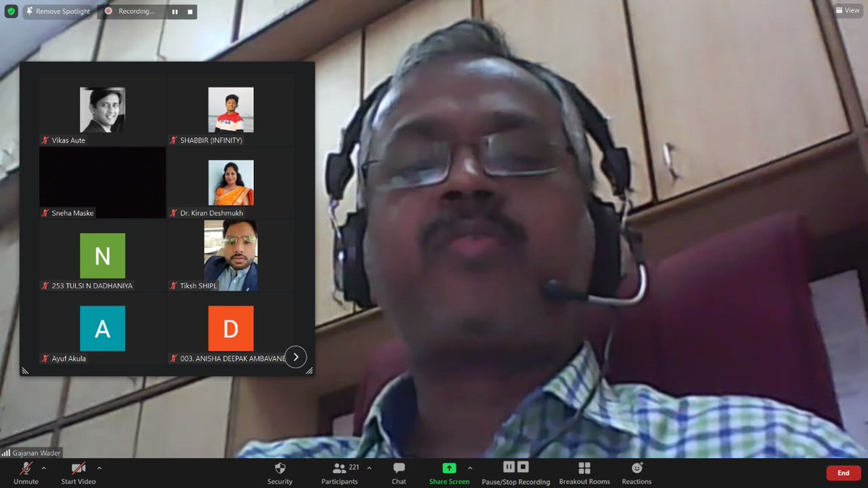
Task: Expand video options arrow beside Start Video
Action: 99,468
